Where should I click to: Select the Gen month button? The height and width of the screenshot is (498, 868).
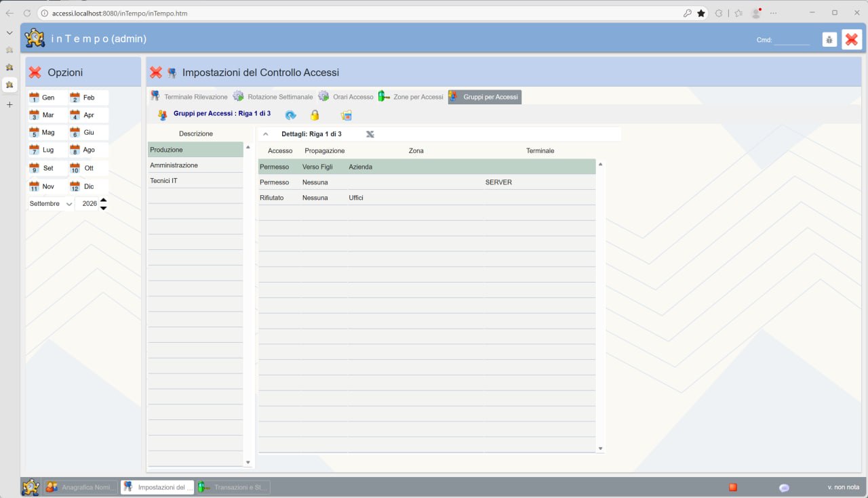47,98
